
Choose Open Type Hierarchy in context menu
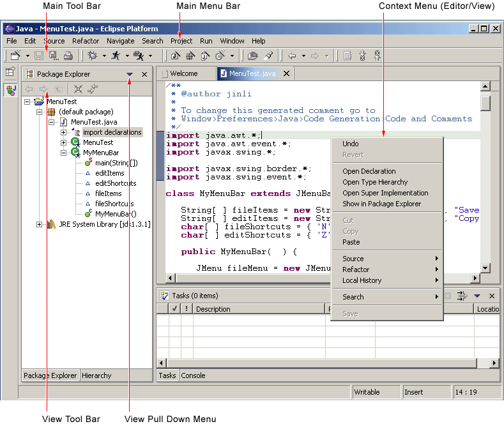pyautogui.click(x=387, y=182)
